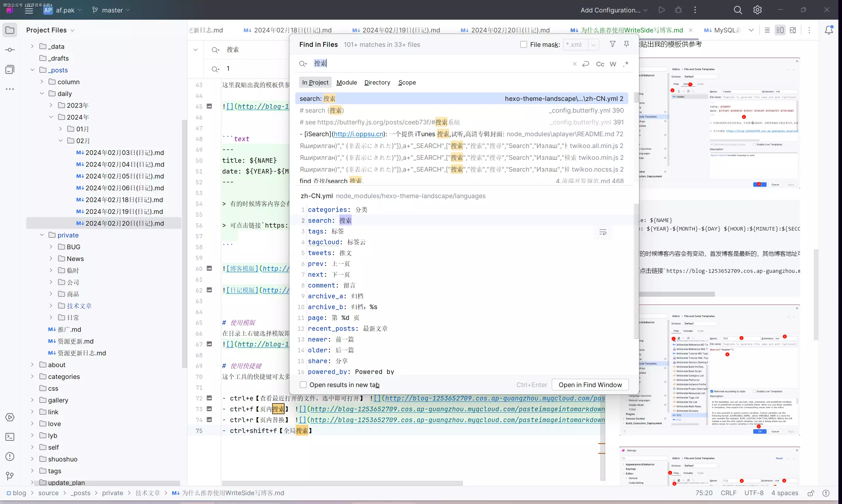Expand the Add Configuration dropdown
Image resolution: width=842 pixels, height=504 pixels.
[x=613, y=10]
